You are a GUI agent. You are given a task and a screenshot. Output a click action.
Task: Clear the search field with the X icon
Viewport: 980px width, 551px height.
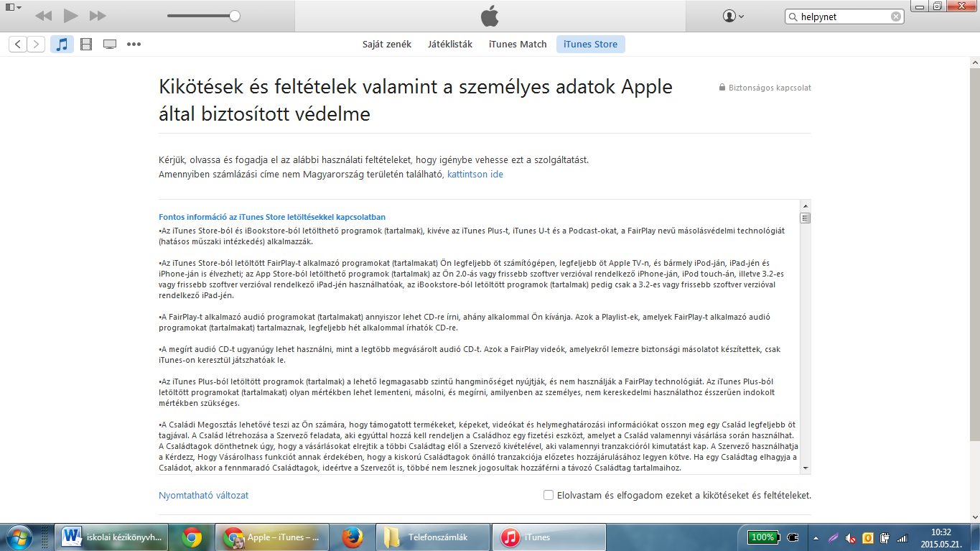[x=896, y=17]
